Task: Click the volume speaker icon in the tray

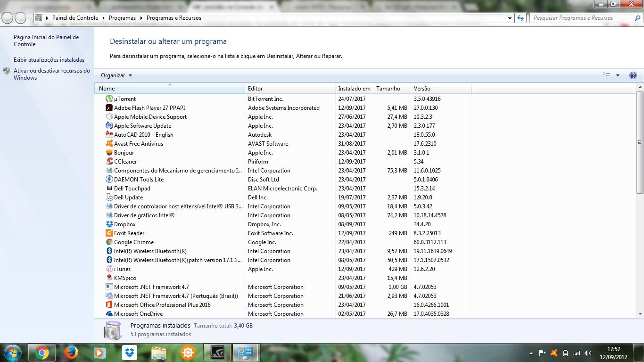Action: (x=588, y=353)
